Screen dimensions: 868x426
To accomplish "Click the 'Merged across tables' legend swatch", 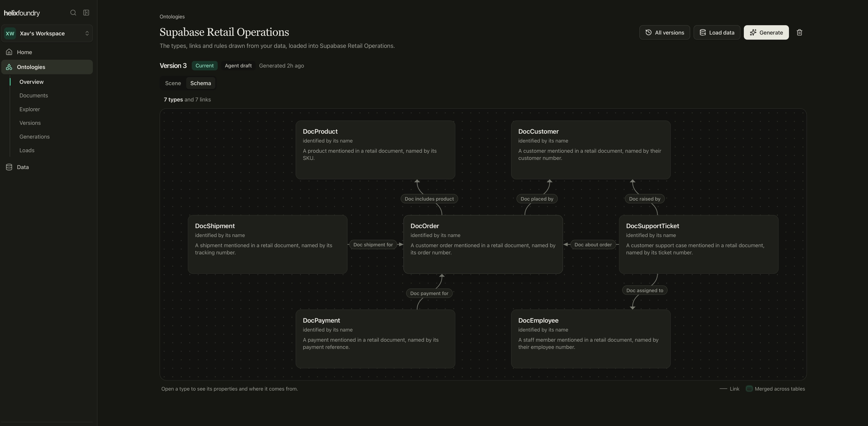I will tap(749, 389).
